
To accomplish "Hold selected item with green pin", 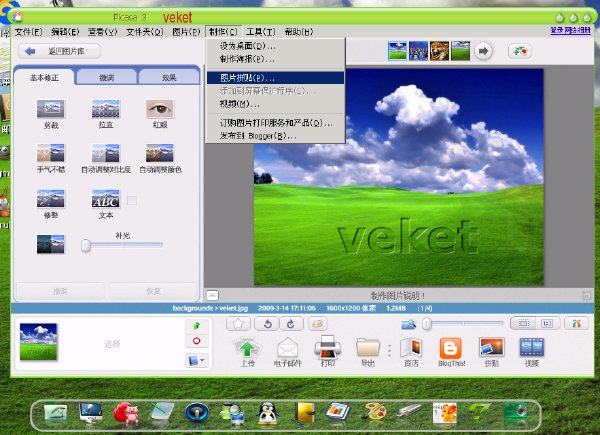I will click(197, 326).
